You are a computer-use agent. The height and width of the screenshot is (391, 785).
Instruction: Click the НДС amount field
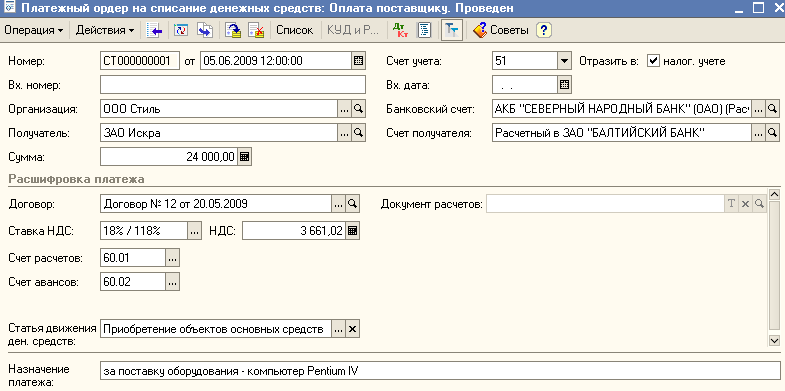click(294, 231)
